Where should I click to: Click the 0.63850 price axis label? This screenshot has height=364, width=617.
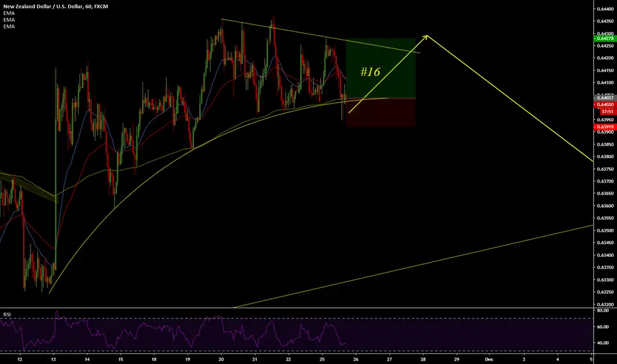(x=605, y=144)
